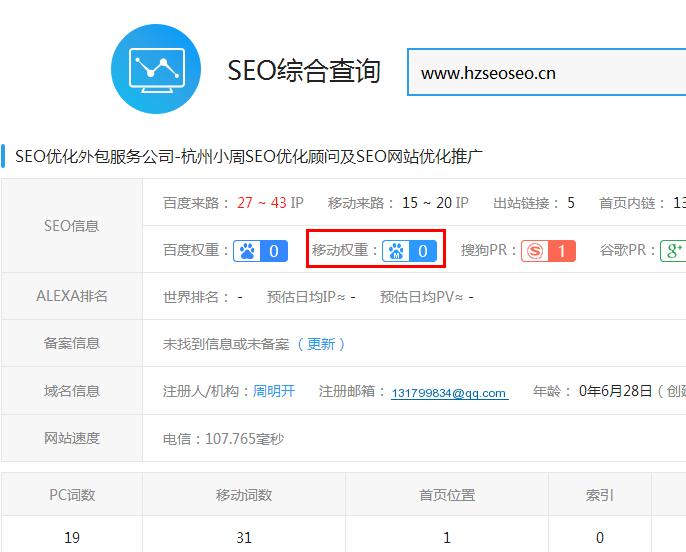Screen dimensions: 686x552
Task: Click the 索引 value 0
Action: pos(600,537)
